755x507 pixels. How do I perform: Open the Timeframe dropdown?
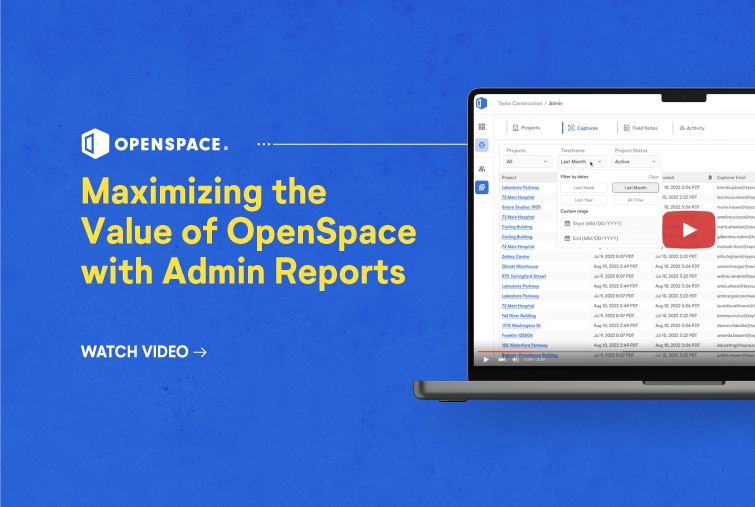[x=582, y=161]
